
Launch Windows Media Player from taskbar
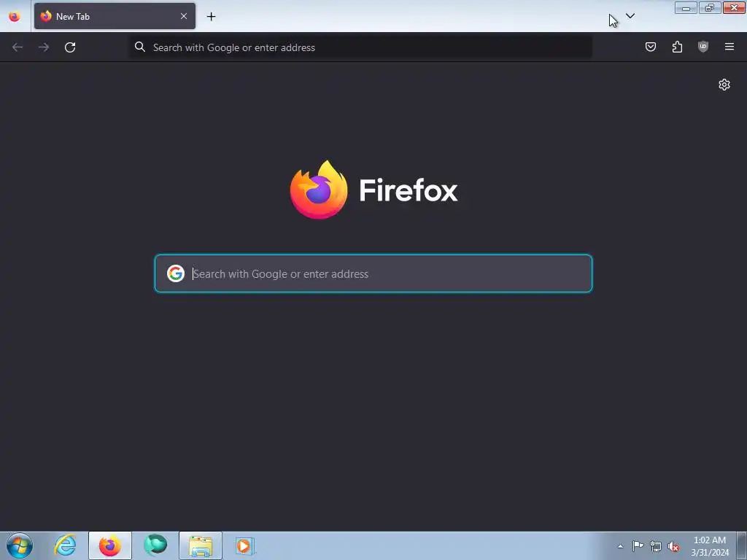point(244,545)
